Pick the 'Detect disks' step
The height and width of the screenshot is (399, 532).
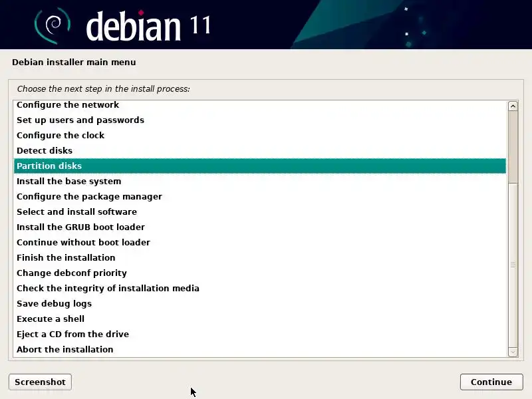click(260, 151)
